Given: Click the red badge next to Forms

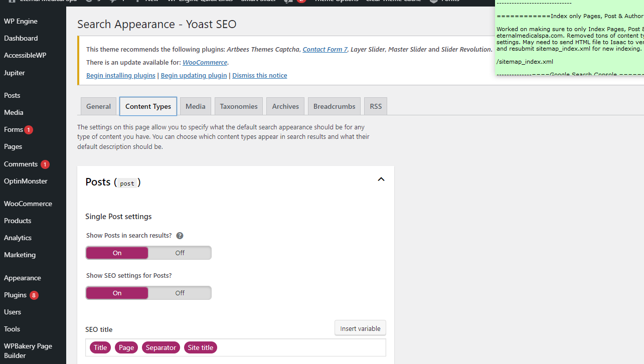Looking at the screenshot, I should 29,130.
